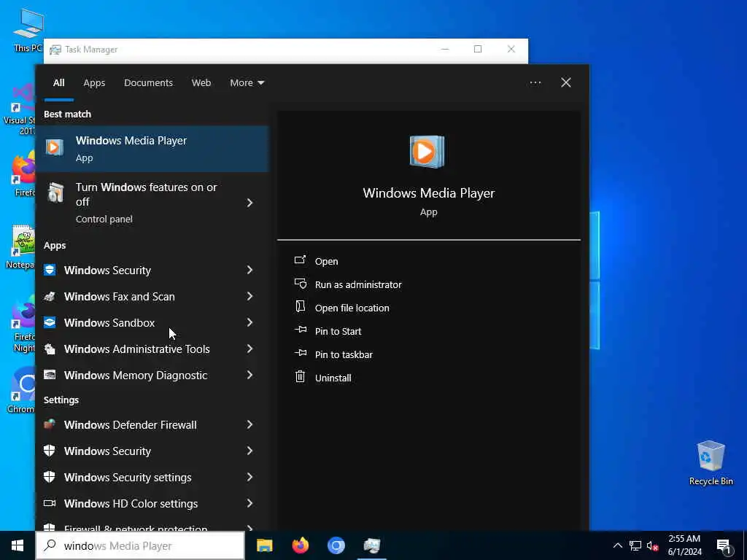Screen dimensions: 747x560
Task: Open the notification center icon
Action: 724,545
